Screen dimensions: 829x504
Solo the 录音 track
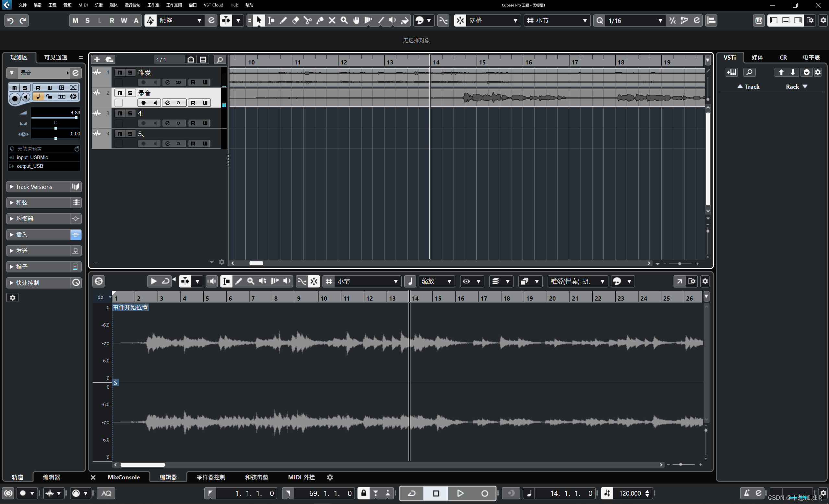coord(130,93)
